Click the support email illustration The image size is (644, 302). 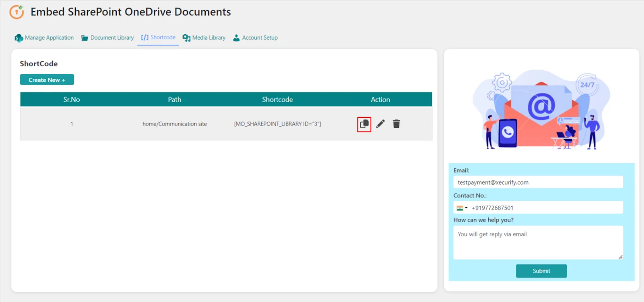(x=541, y=110)
